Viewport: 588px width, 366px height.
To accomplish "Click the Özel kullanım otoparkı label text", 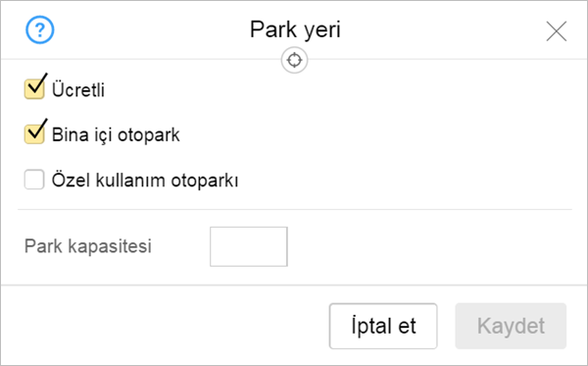I will [x=145, y=180].
